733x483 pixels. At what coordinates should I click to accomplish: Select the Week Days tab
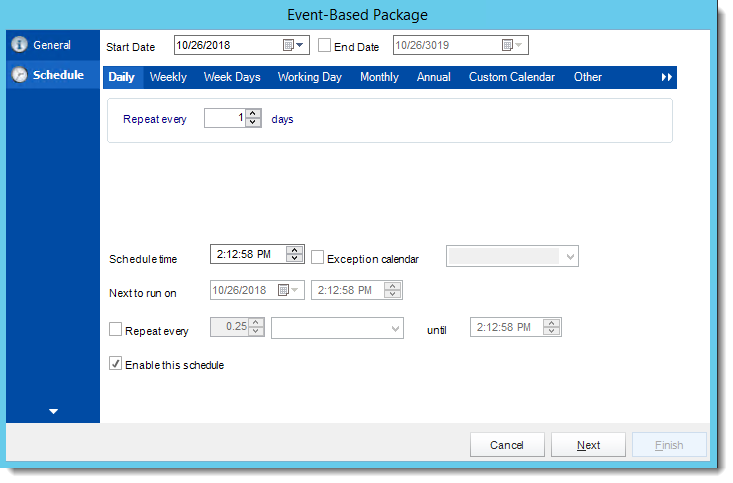click(x=232, y=77)
